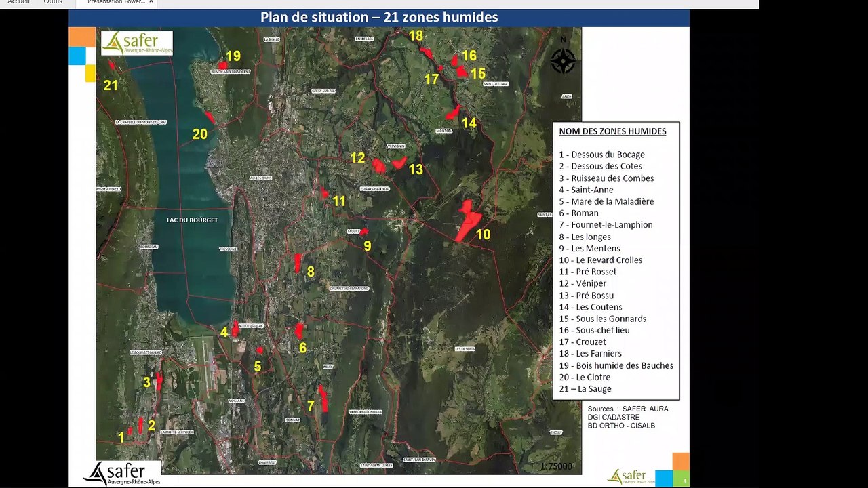Image resolution: width=868 pixels, height=488 pixels.
Task: Select legend entry '3 - Ruisseau des Combes'
Action: 606,178
